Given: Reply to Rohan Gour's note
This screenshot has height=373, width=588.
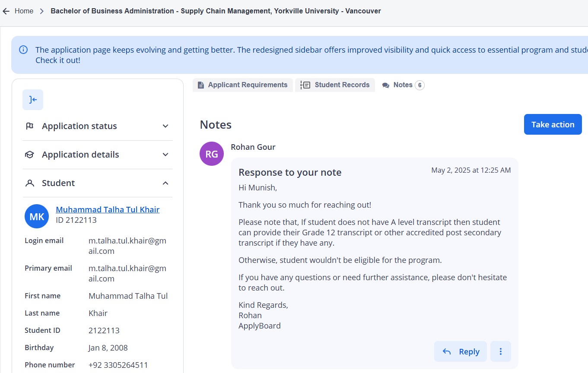Looking at the screenshot, I should 461,351.
